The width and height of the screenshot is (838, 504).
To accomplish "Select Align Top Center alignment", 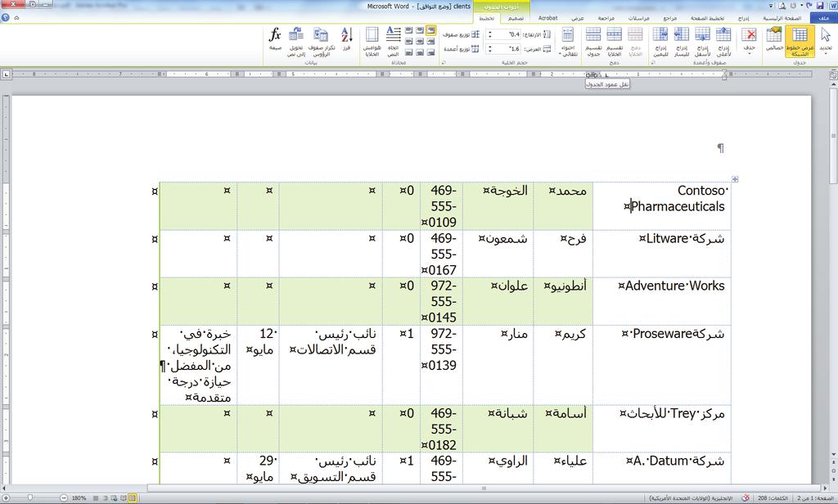I will click(x=420, y=30).
